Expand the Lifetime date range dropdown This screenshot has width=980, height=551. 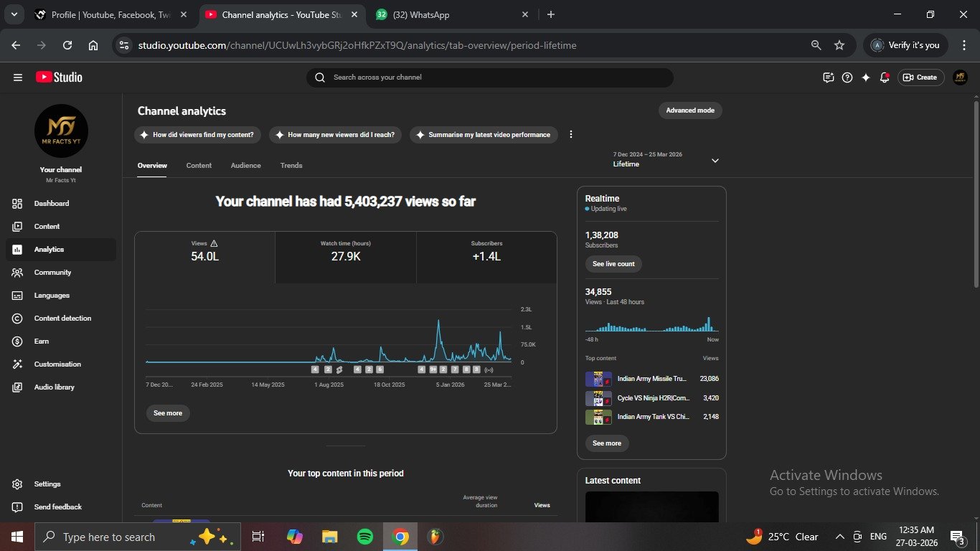click(x=715, y=161)
